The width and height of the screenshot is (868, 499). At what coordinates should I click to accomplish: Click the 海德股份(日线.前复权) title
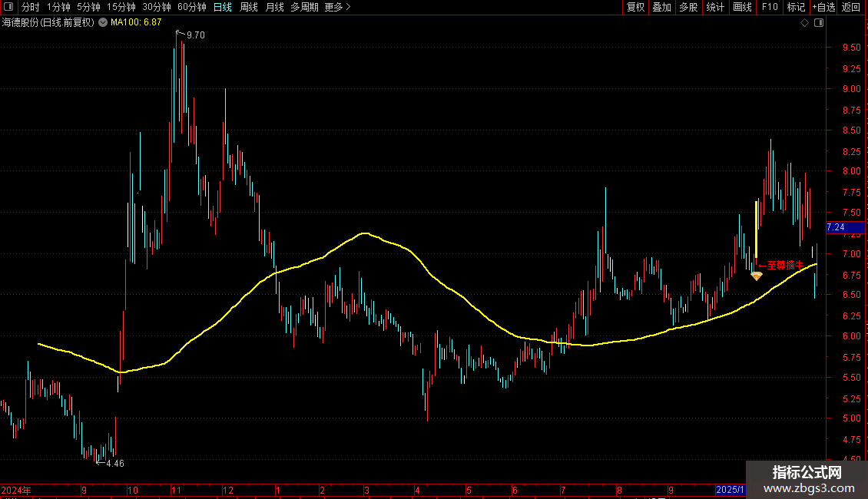tap(48, 23)
